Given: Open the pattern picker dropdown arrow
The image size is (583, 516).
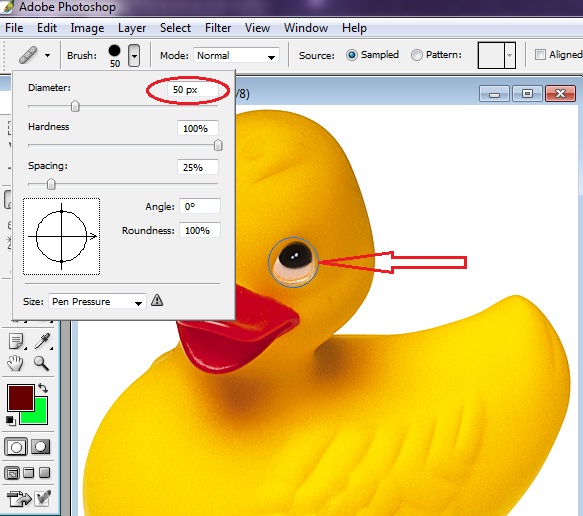Looking at the screenshot, I should [510, 55].
